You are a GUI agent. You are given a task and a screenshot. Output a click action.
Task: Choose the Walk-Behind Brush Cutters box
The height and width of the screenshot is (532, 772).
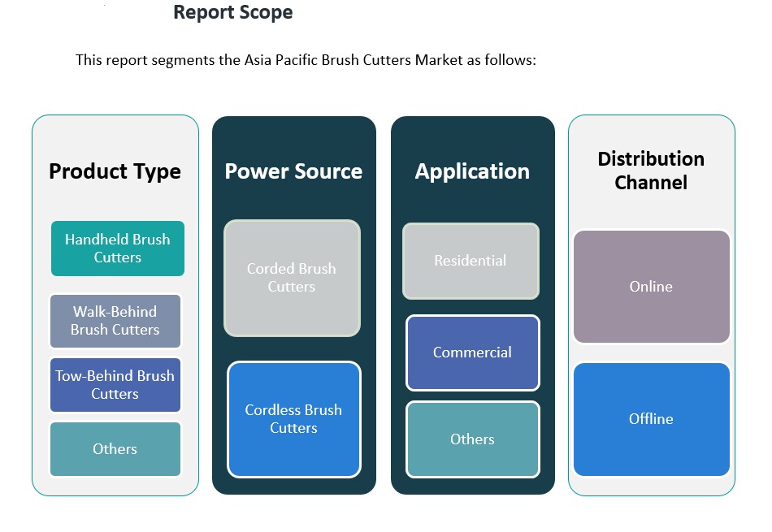click(115, 321)
